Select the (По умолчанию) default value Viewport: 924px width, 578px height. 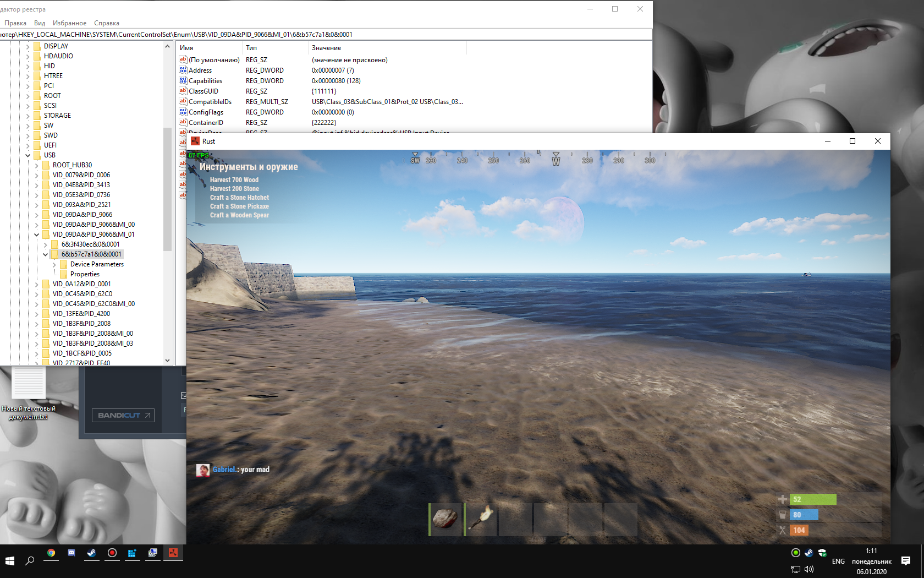[214, 59]
